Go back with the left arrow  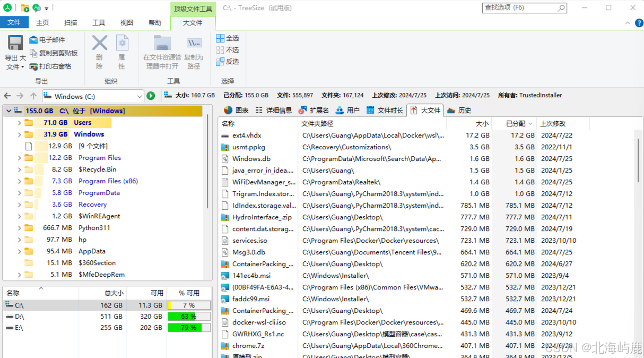7,96
